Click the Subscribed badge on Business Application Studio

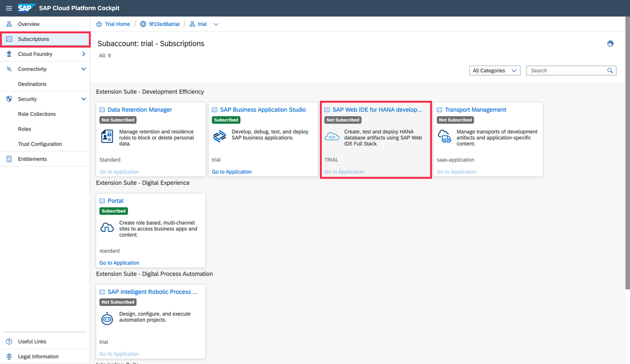(226, 120)
